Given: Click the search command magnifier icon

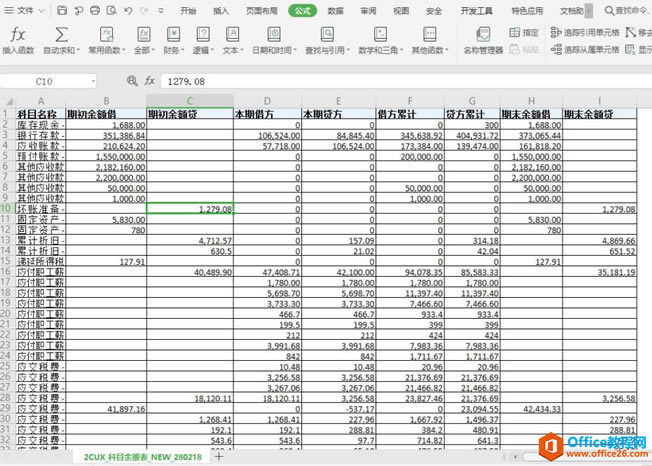Looking at the screenshot, I should click(x=609, y=10).
